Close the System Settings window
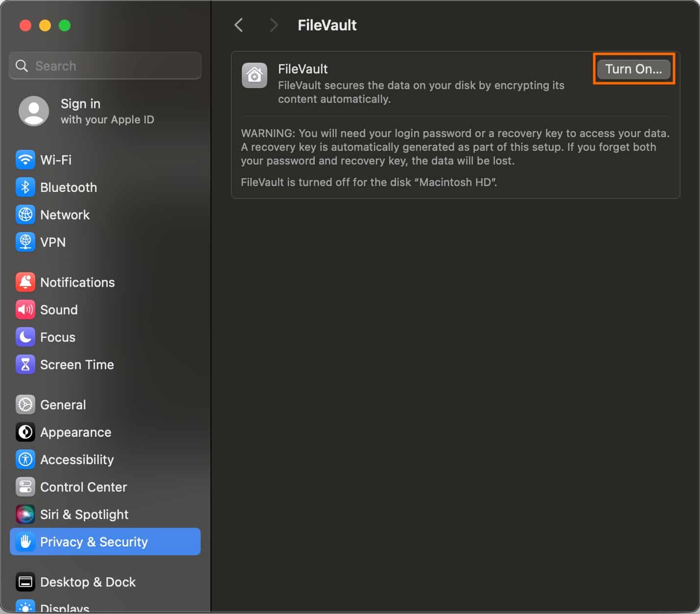This screenshot has height=614, width=700. [25, 25]
